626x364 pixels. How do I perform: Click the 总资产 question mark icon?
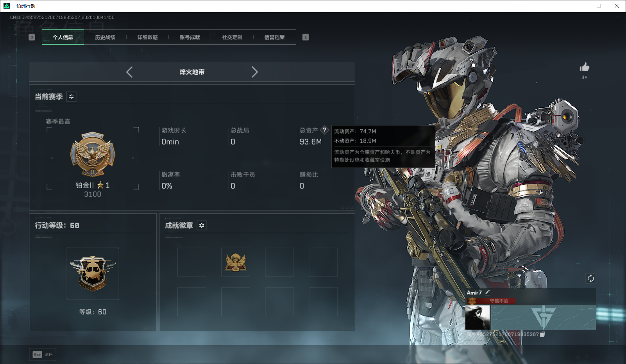pos(324,130)
